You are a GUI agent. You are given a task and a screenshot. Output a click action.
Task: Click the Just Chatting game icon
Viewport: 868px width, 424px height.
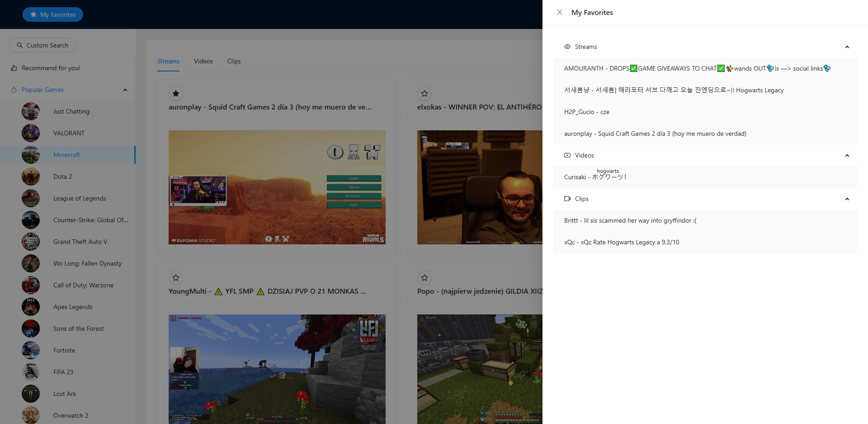click(31, 111)
